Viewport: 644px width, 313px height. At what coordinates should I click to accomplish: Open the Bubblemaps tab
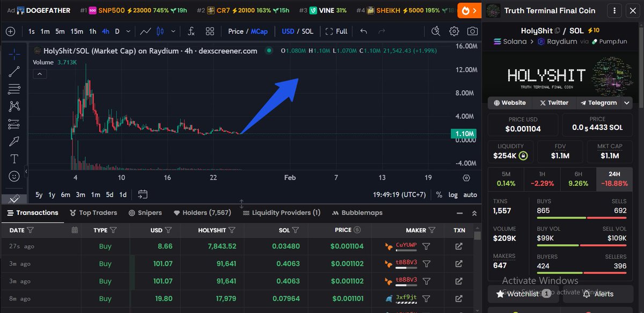coord(357,213)
